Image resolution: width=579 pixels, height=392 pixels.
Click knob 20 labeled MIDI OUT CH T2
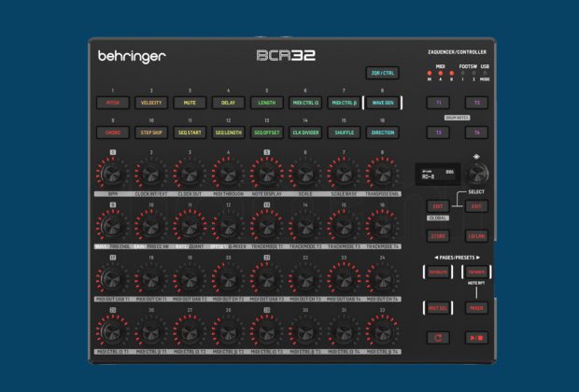click(228, 279)
